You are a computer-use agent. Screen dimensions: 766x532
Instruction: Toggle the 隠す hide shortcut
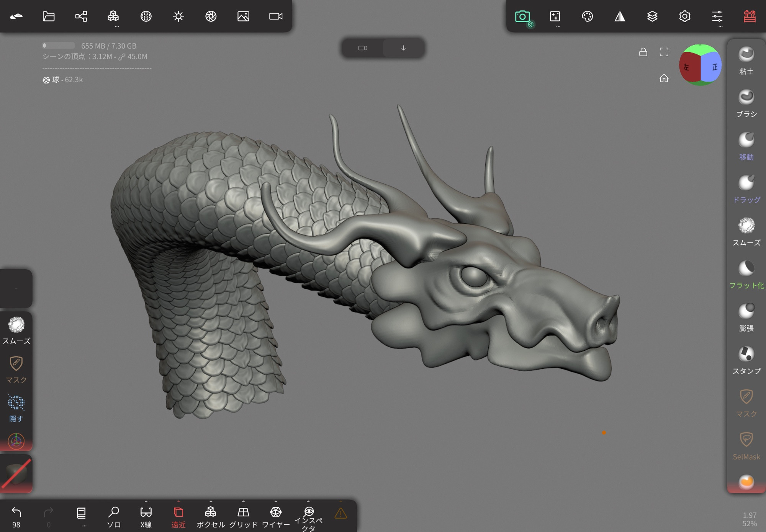16,408
